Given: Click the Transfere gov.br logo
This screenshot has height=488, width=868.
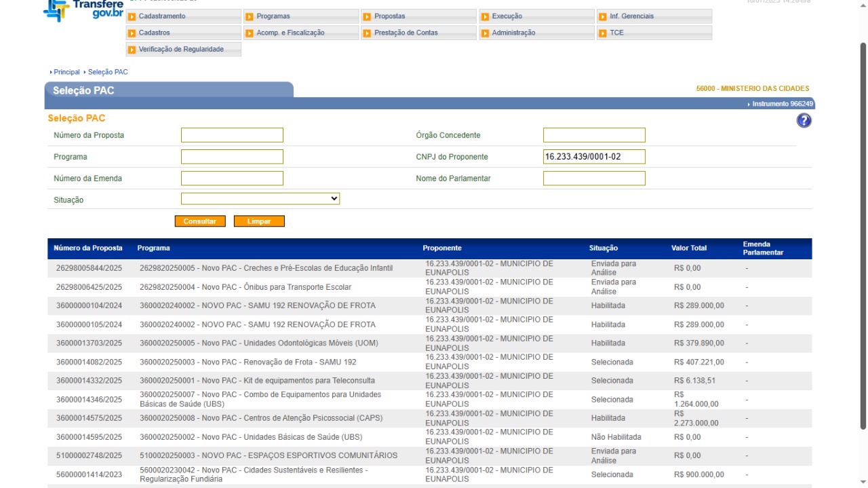Looking at the screenshot, I should click(x=83, y=10).
